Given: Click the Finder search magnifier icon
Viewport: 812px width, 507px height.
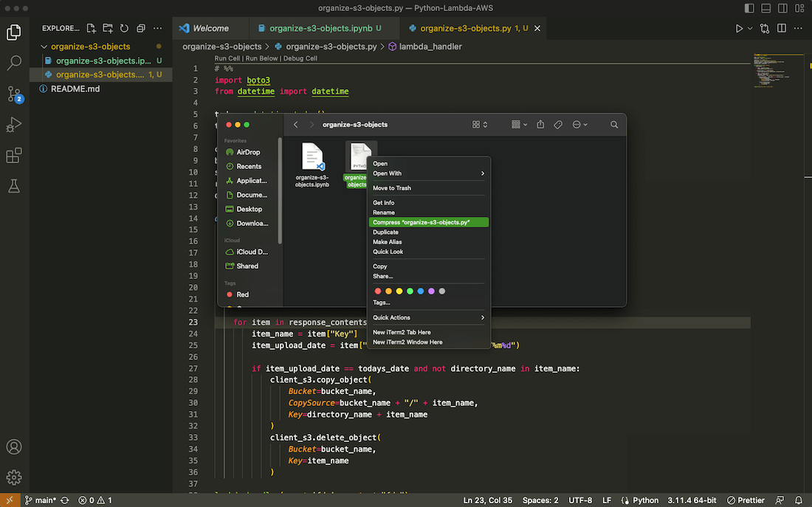Looking at the screenshot, I should (614, 125).
